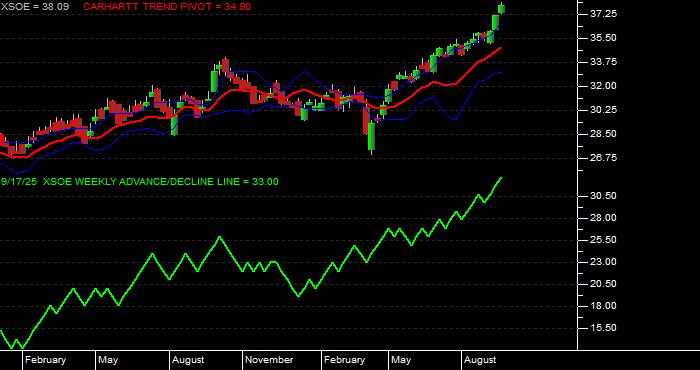Image resolution: width=700 pixels, height=370 pixels.
Task: Click the 28.00 advance/decline axis value
Action: pos(603,218)
